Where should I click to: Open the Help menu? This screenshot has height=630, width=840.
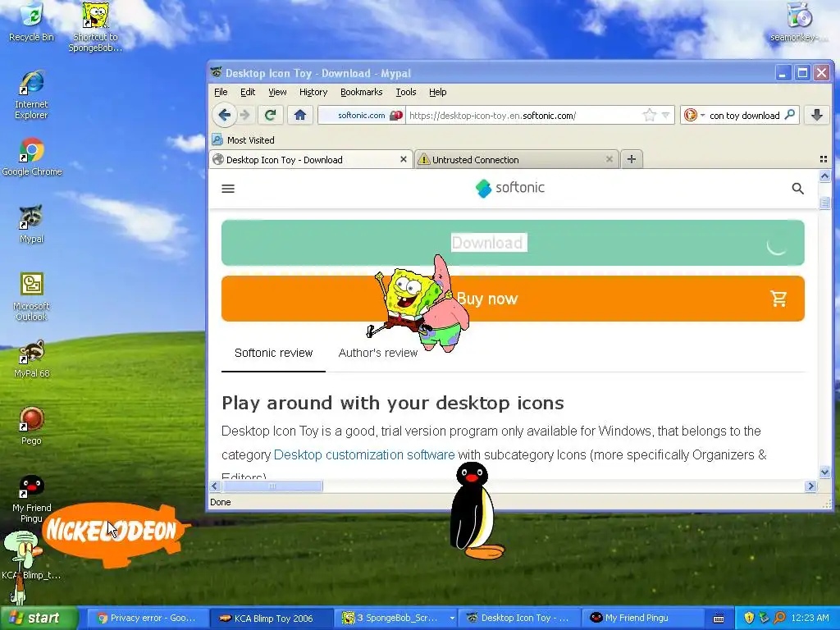tap(438, 92)
